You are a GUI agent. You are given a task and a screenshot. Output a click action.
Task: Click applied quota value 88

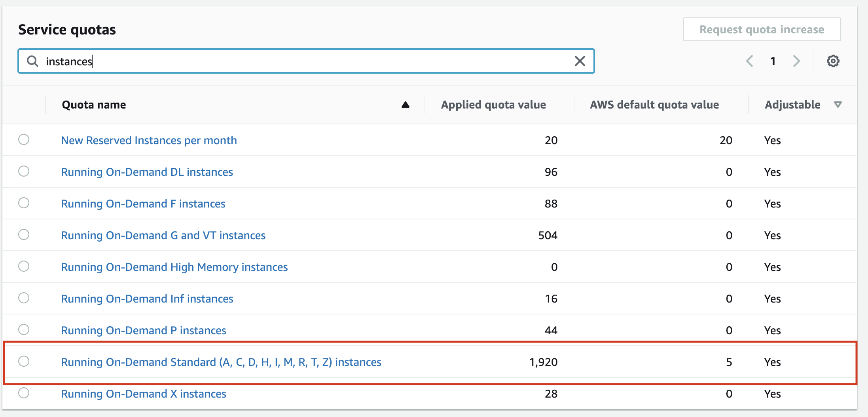coord(551,204)
